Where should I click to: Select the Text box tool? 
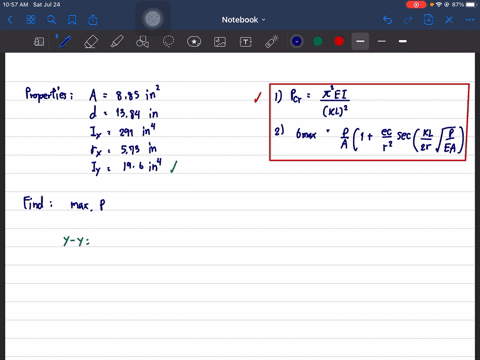pyautogui.click(x=246, y=42)
